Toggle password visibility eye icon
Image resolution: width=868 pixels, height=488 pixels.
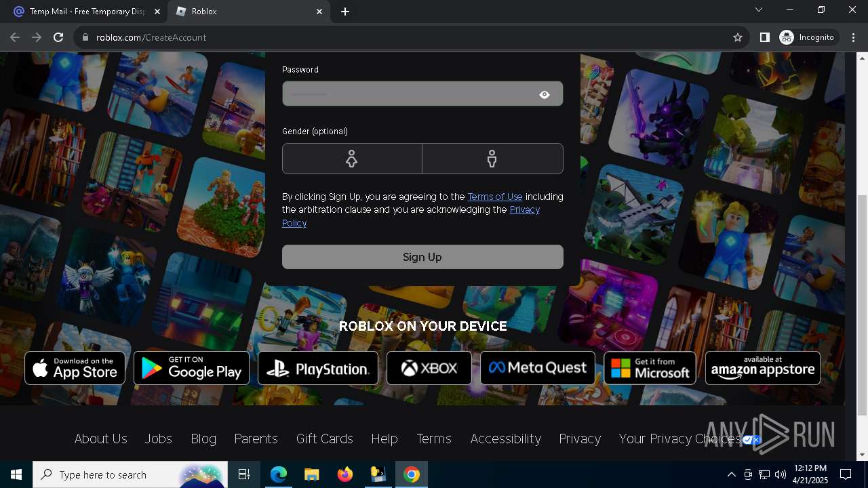545,95
